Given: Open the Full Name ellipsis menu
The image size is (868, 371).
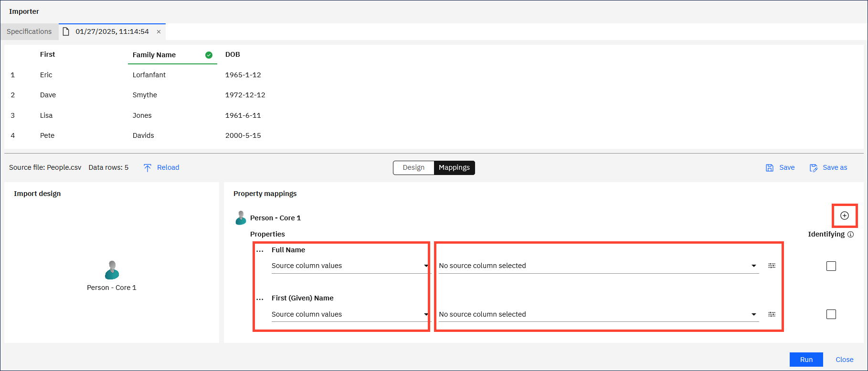Looking at the screenshot, I should click(x=260, y=250).
